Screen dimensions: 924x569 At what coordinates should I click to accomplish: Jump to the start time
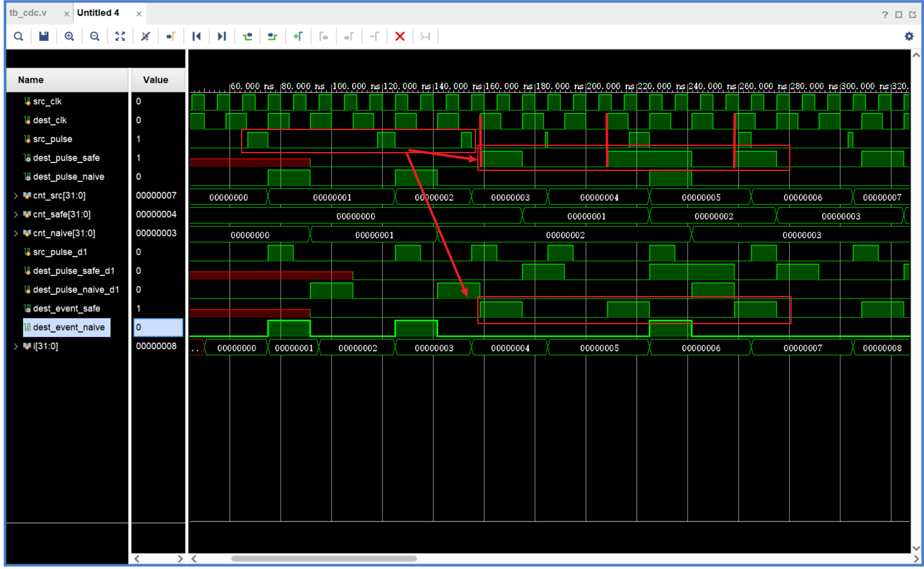pyautogui.click(x=197, y=37)
